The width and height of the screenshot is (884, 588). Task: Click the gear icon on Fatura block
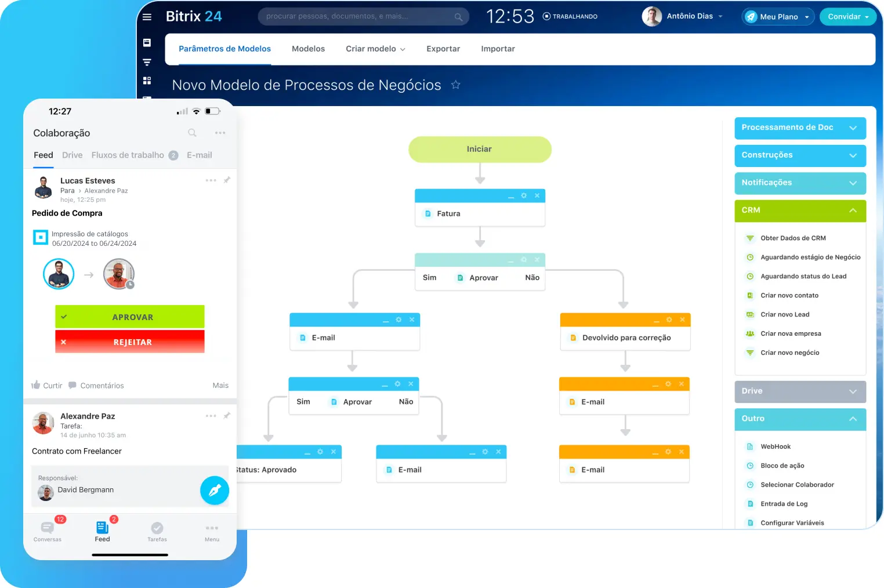click(x=524, y=196)
